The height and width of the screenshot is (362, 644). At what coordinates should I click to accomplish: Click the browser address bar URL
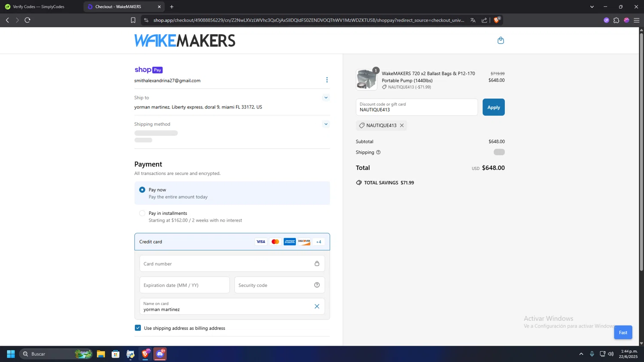[309, 20]
